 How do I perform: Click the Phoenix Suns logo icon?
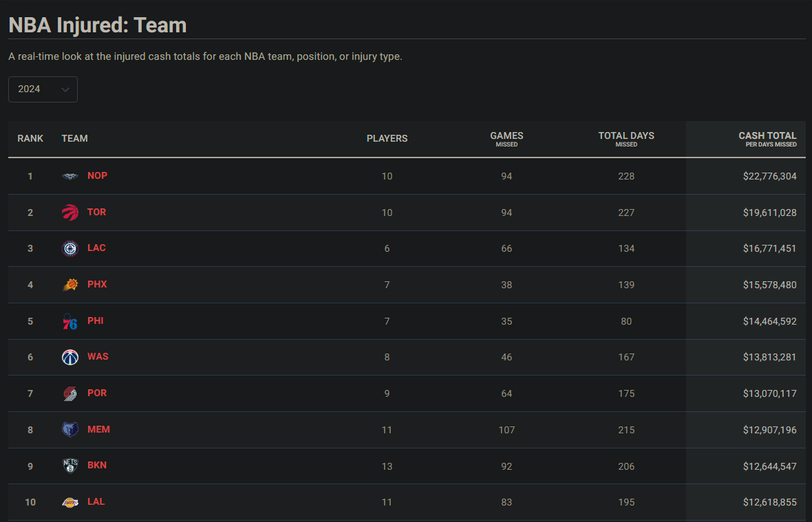click(x=70, y=285)
